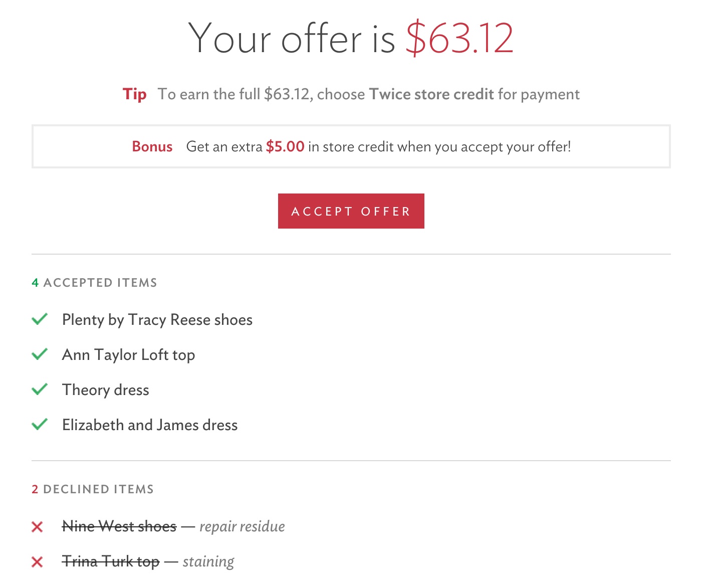Click the green check beside Theory dress
The height and width of the screenshot is (588, 703).
click(40, 389)
